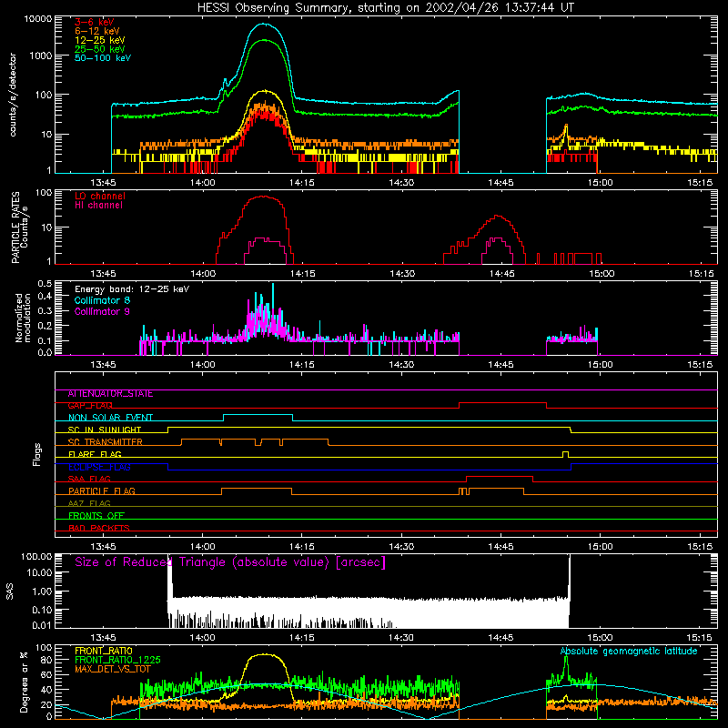Screen dimensions: 728x728
Task: Click the ECLIPSE_FLAG label
Action: pos(99,467)
